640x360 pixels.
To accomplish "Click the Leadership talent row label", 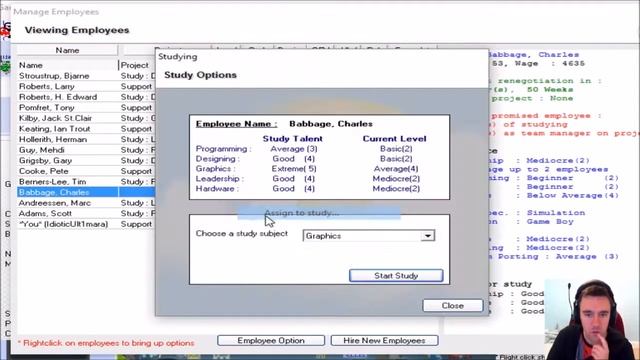I will (x=220, y=179).
